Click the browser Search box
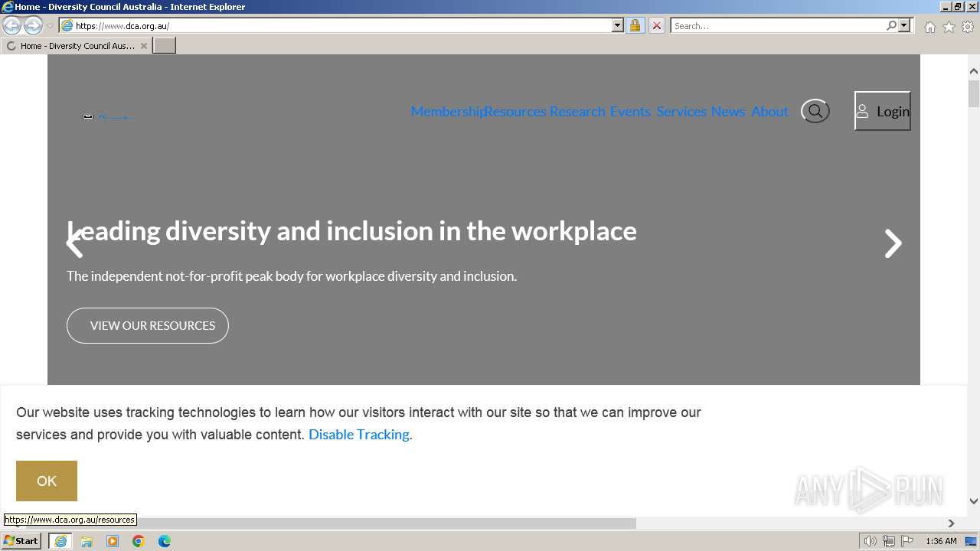This screenshot has height=551, width=980. 778,25
